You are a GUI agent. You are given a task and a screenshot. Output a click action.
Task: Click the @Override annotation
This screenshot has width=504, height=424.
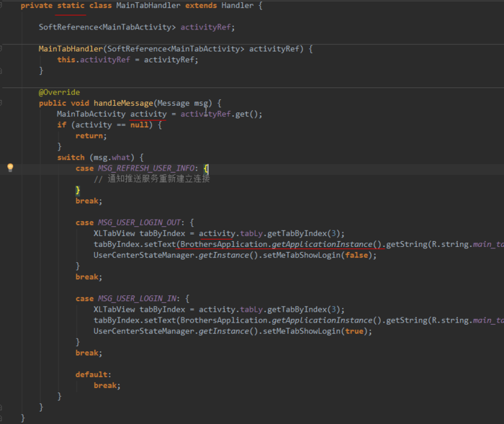[59, 92]
